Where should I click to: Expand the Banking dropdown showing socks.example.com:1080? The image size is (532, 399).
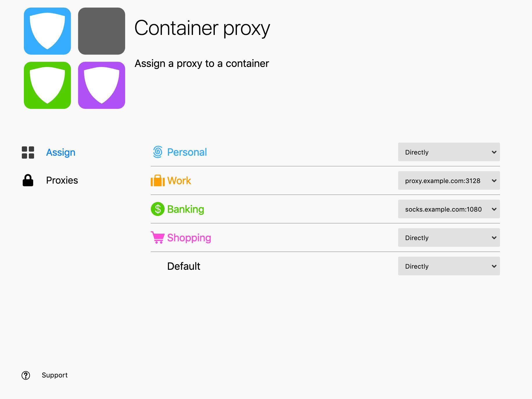(x=449, y=209)
